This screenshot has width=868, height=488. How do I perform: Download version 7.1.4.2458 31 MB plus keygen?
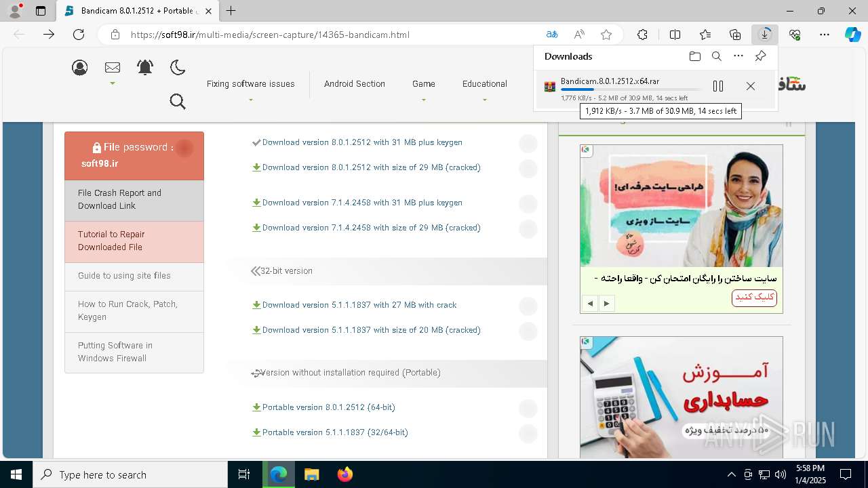362,203
